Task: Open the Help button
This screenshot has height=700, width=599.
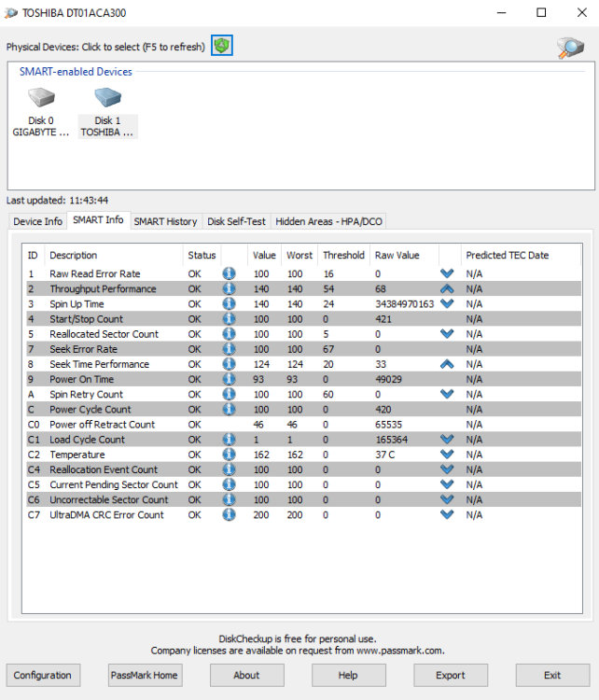Action: (348, 675)
